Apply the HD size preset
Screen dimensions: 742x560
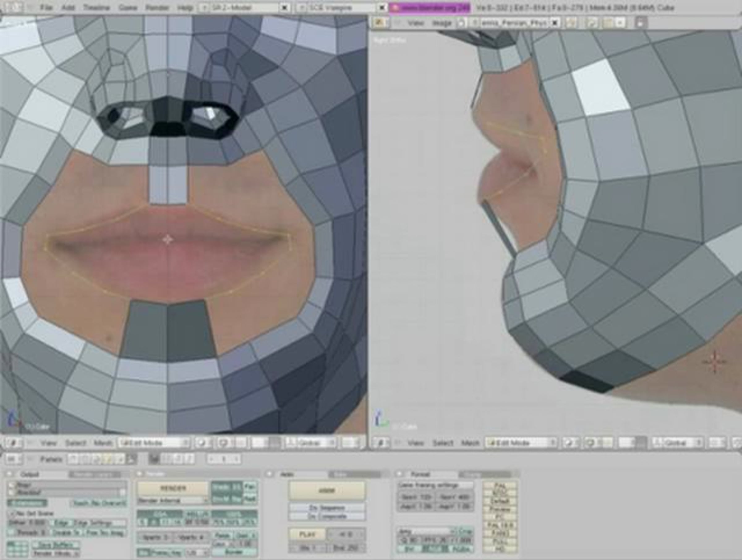pyautogui.click(x=500, y=549)
